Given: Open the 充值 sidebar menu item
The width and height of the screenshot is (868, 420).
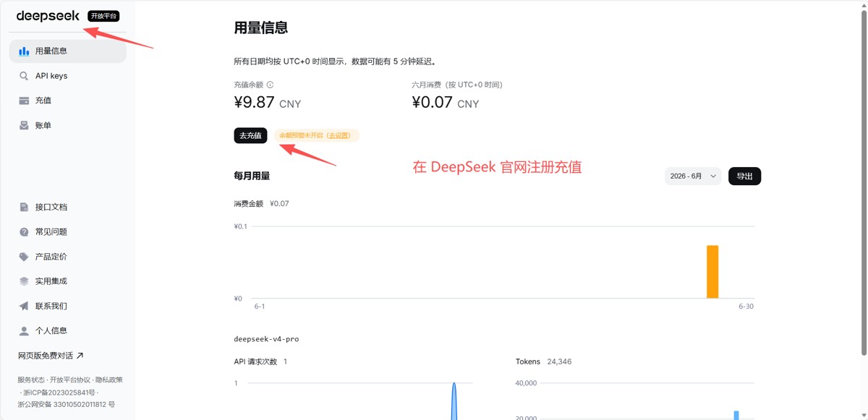Looking at the screenshot, I should click(x=68, y=100).
